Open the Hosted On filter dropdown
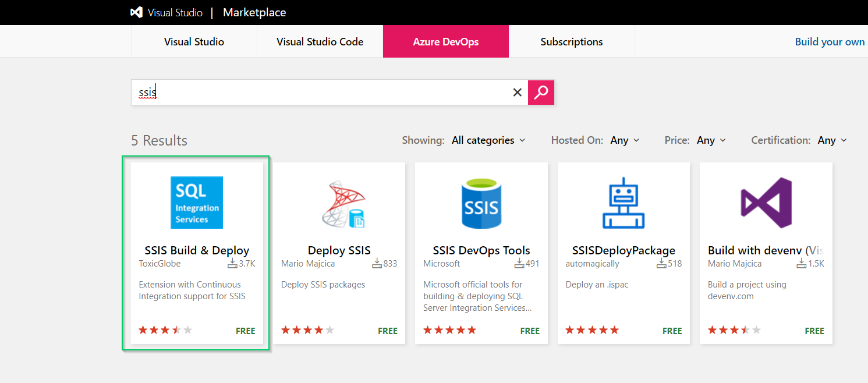The height and width of the screenshot is (383, 868). coord(625,140)
